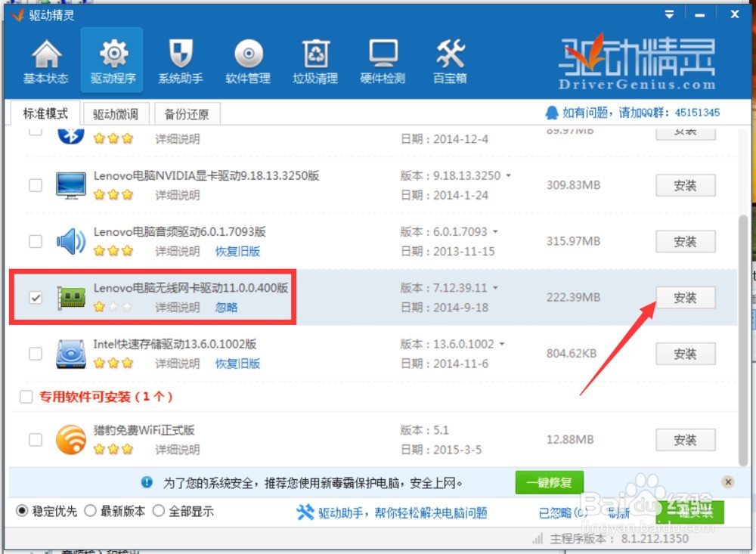This screenshot has width=756, height=554.
Task: Start 垃圾清理 junk cleanup
Action: (x=314, y=60)
